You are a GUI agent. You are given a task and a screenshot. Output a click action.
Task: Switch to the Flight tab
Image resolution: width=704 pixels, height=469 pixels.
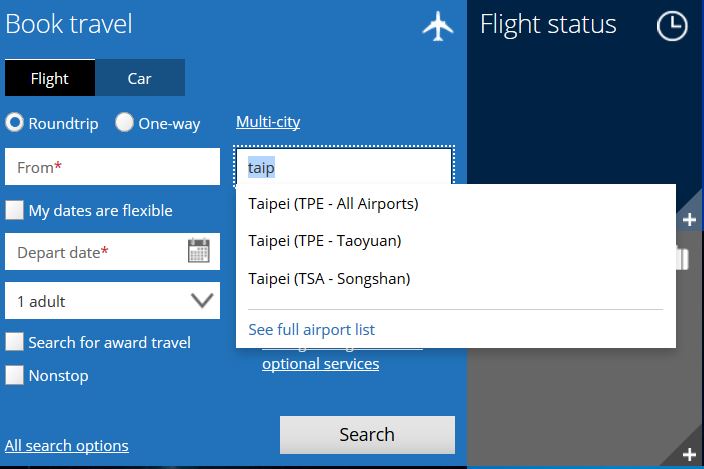pyautogui.click(x=50, y=78)
